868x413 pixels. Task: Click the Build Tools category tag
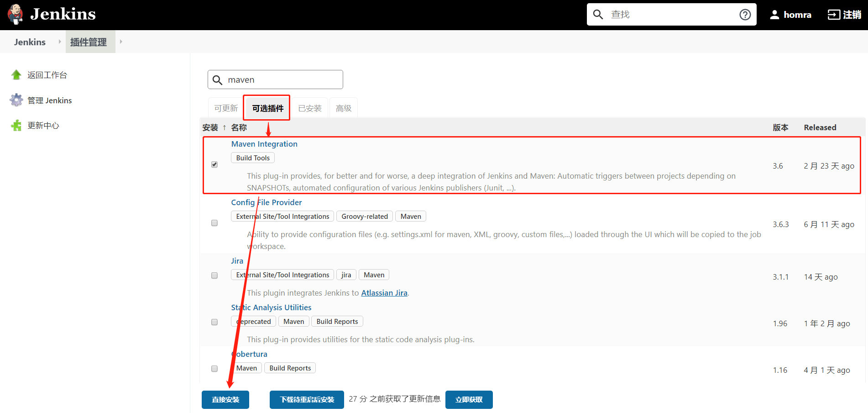coord(253,158)
